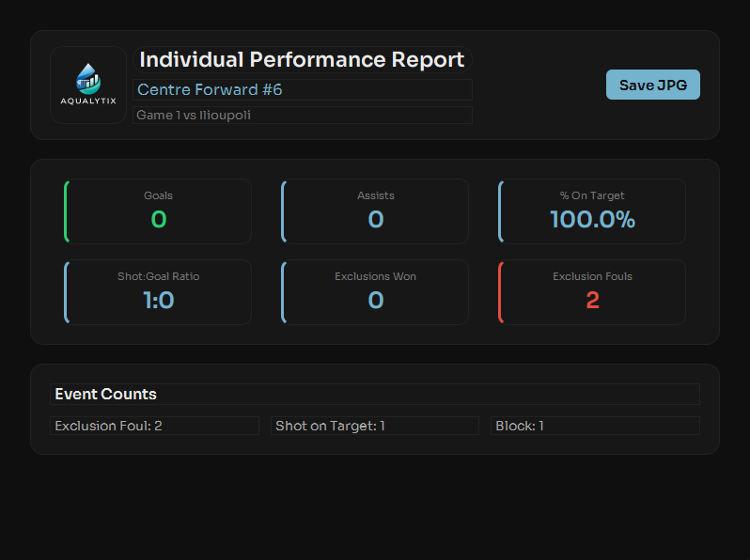The height and width of the screenshot is (560, 750).
Task: Click the Game 1 vs Ilioupoli field
Action: click(303, 115)
